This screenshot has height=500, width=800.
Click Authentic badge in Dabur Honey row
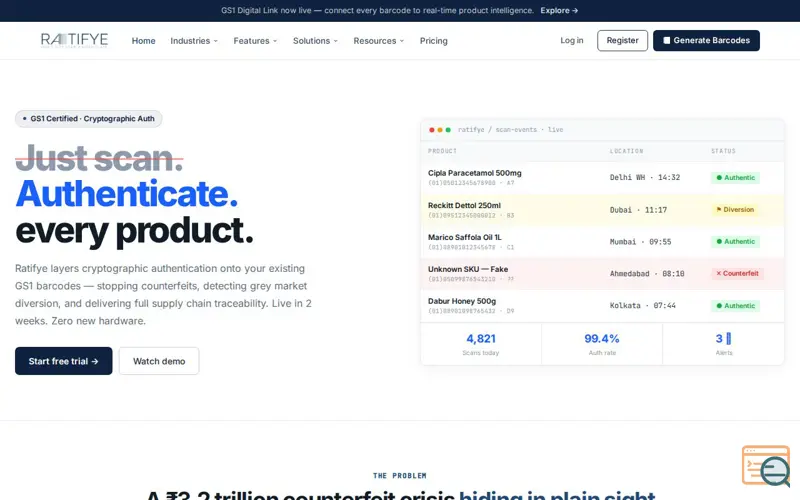735,306
